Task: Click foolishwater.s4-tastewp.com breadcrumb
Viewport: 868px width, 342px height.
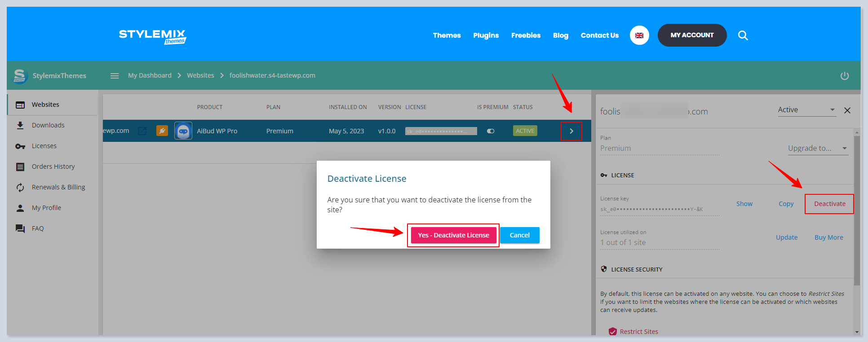Action: tap(272, 75)
